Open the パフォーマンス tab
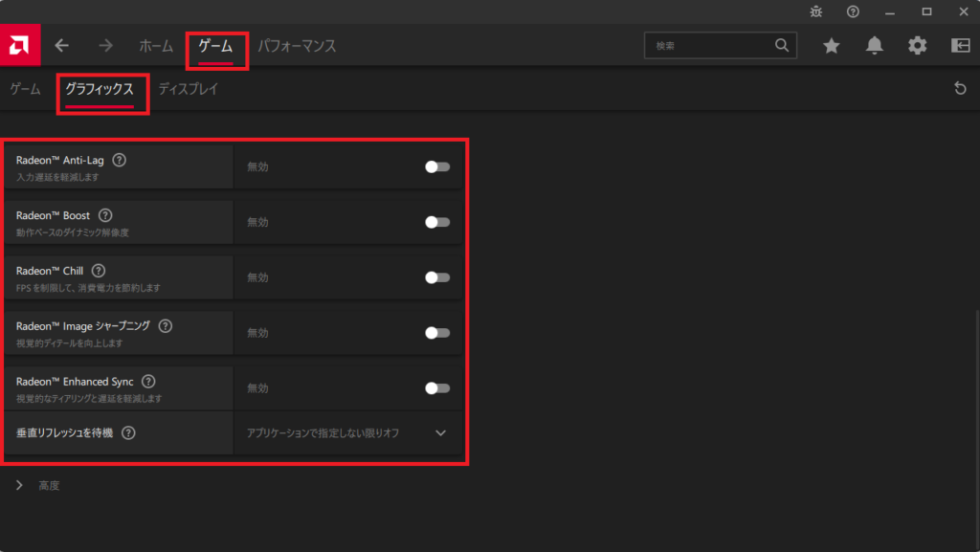The width and height of the screenshot is (980, 552). pyautogui.click(x=297, y=46)
